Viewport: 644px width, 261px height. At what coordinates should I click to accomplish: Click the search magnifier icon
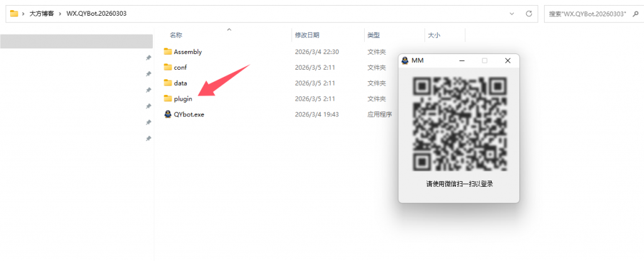[x=635, y=13]
